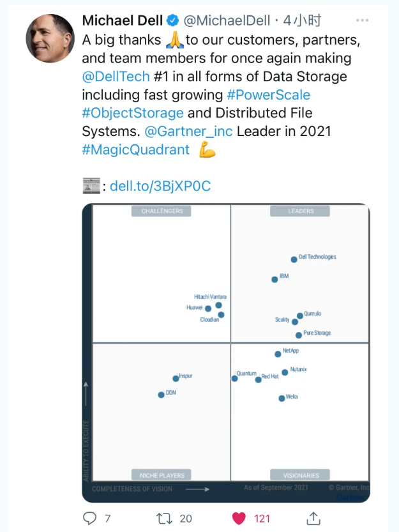Open the Michael Dell display name
Image resolution: width=399 pixels, height=532 pixels.
click(x=123, y=21)
